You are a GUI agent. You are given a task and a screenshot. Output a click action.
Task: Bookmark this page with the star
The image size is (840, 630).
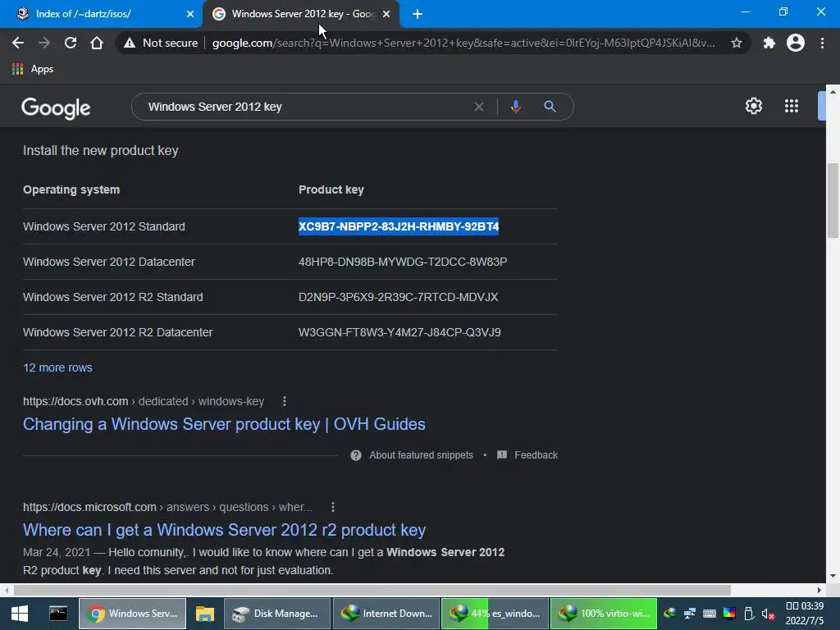coord(737,43)
